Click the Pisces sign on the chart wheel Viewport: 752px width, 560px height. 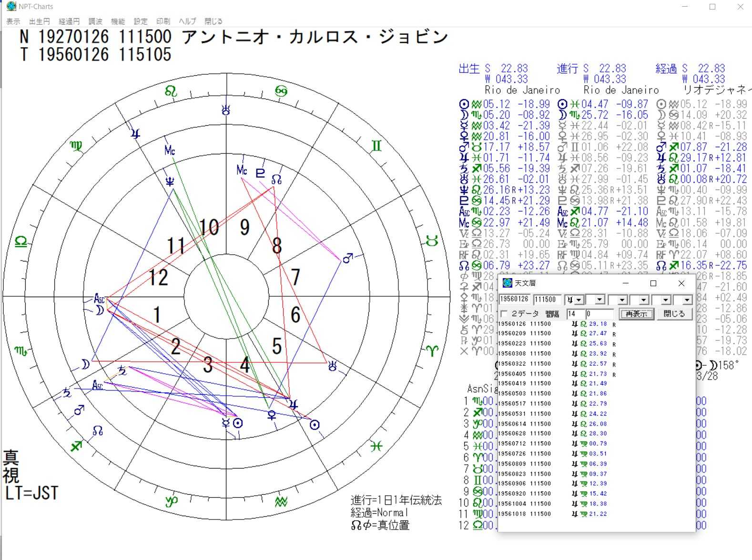coord(376,446)
